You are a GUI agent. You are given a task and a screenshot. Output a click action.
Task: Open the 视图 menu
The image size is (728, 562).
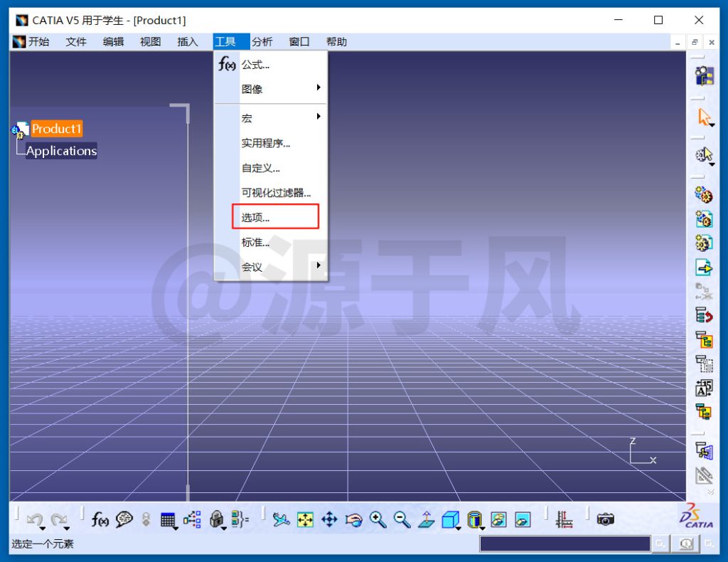point(151,42)
